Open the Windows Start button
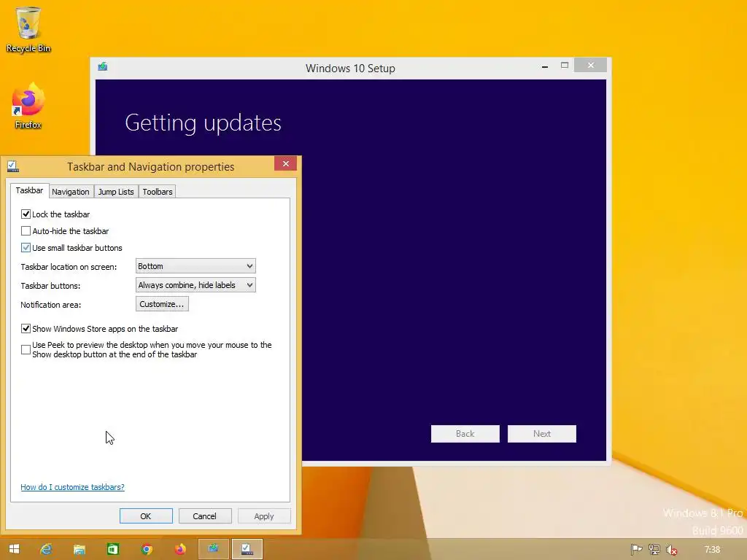747x560 pixels. click(x=15, y=549)
